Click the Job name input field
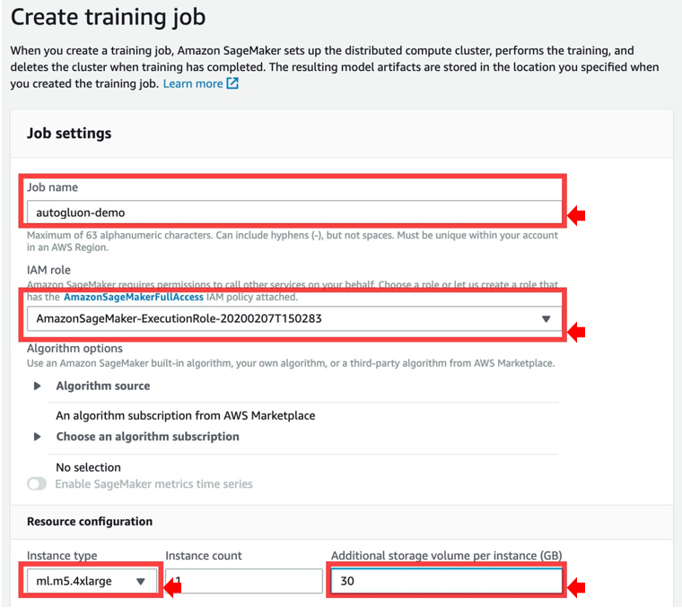 (x=294, y=213)
